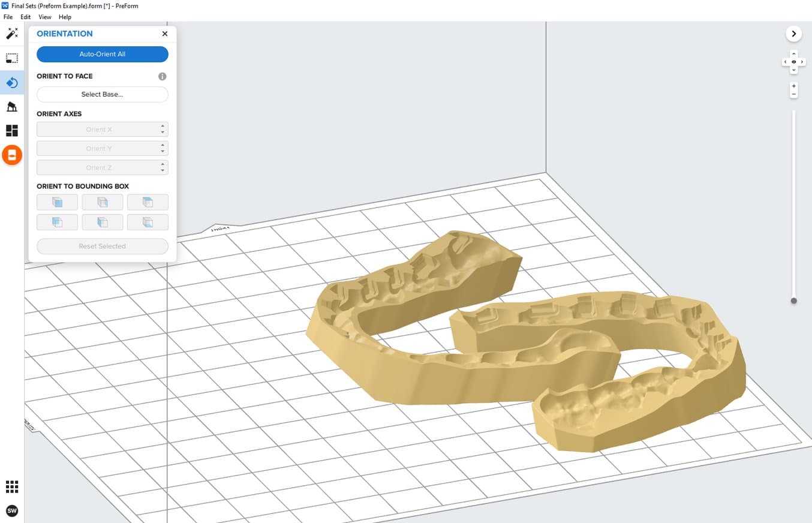Screen dimensions: 812x523
Task: Click the eye icon to reset the view
Action: coord(794,62)
